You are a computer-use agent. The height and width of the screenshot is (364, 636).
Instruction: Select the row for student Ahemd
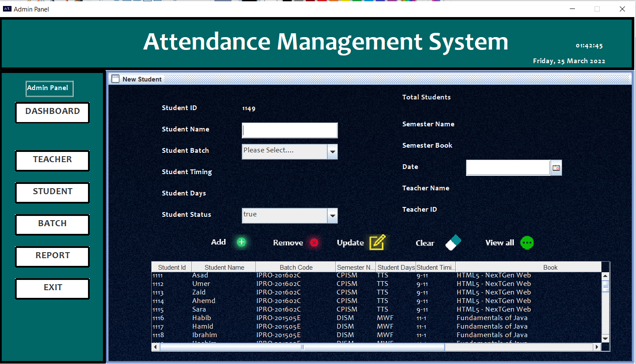[376, 301]
